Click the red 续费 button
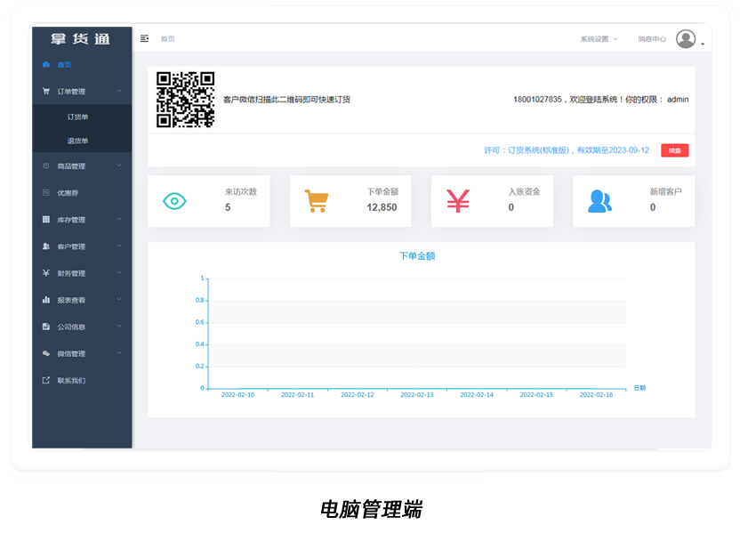Screen dimensions: 756x549 (674, 150)
